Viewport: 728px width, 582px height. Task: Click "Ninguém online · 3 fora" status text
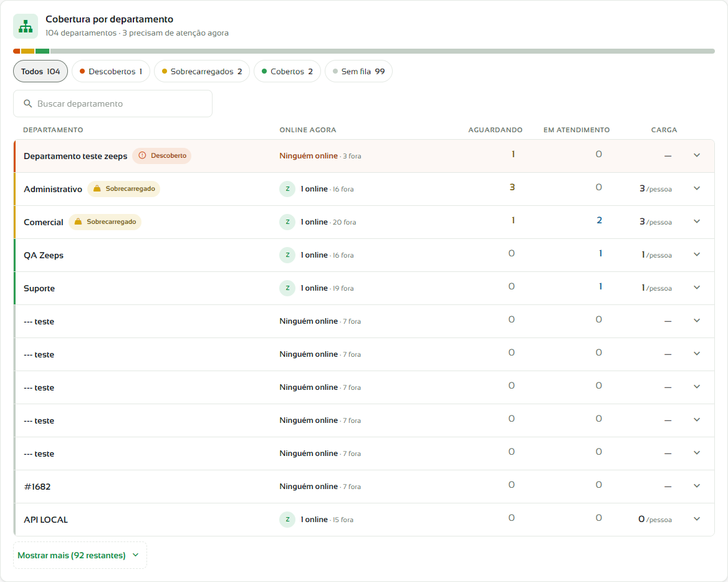(x=320, y=155)
